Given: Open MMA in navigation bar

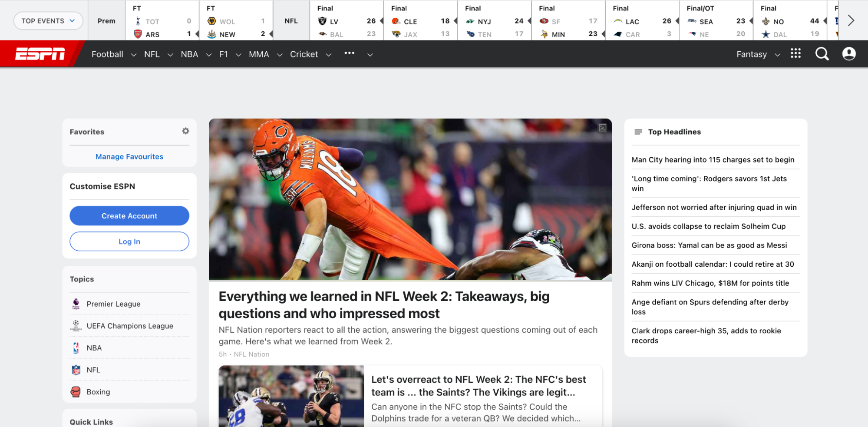Looking at the screenshot, I should 259,54.
